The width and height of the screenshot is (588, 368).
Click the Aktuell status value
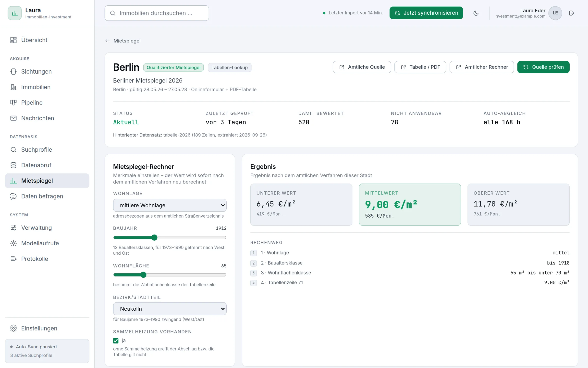click(x=126, y=122)
